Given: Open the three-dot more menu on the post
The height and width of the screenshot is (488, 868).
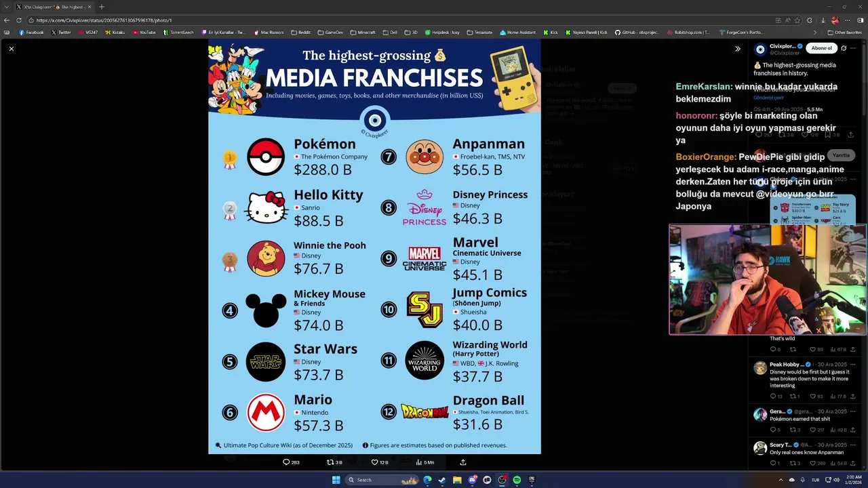Looking at the screenshot, I should (x=853, y=48).
